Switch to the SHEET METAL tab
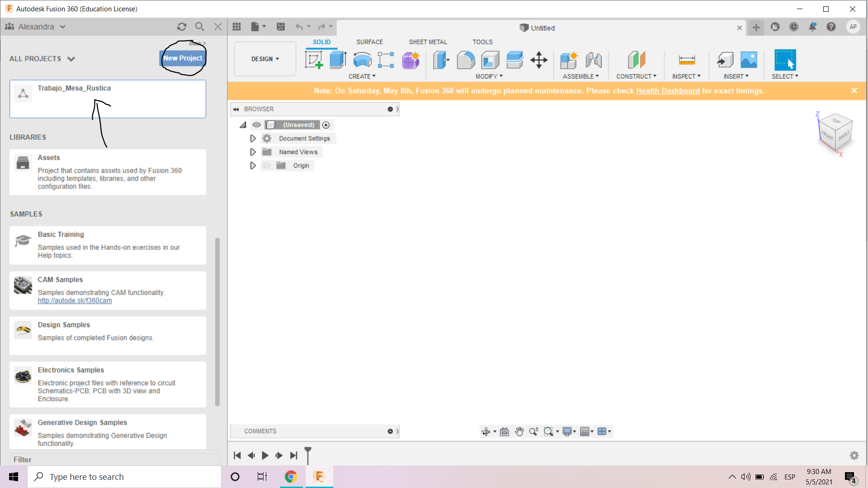The height and width of the screenshot is (488, 868). click(x=428, y=42)
